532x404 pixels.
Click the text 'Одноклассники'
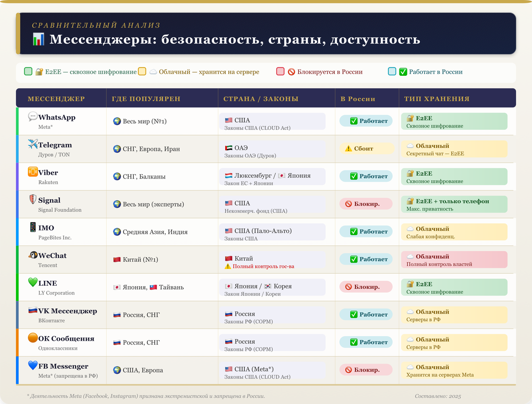[58, 348]
